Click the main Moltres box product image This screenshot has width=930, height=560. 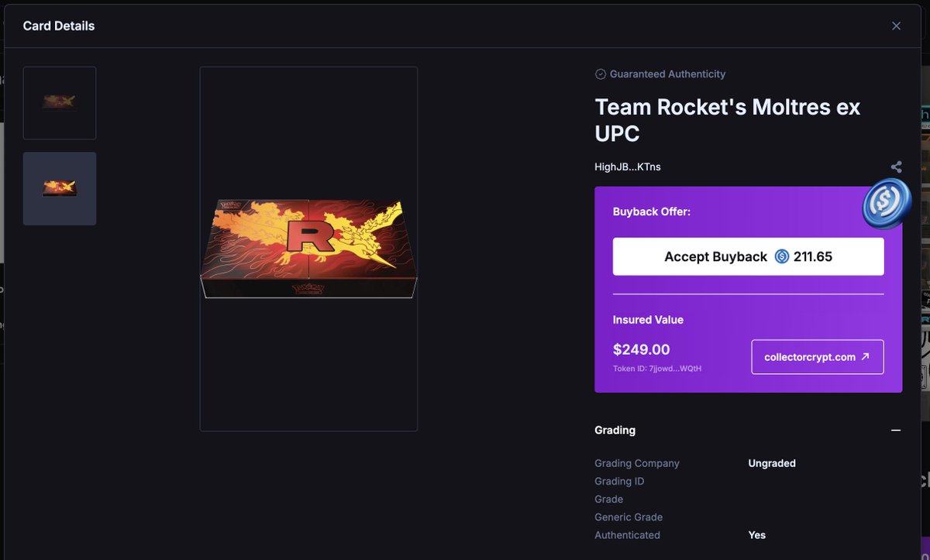[x=308, y=249]
